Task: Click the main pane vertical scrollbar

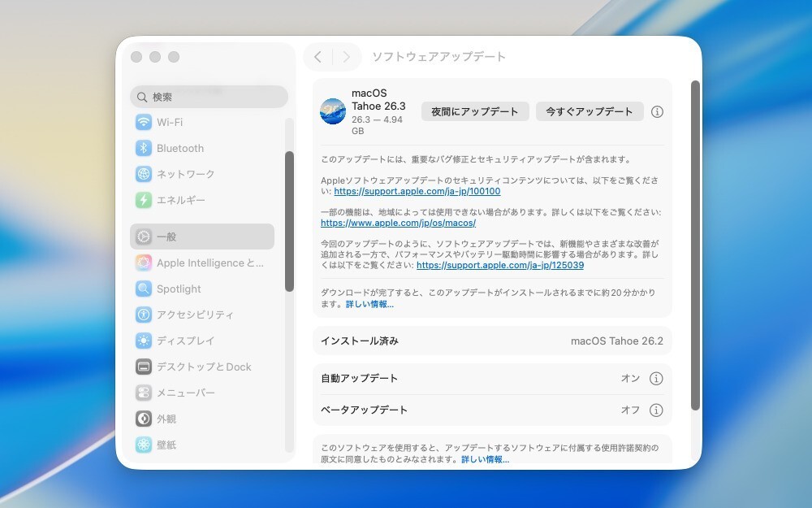Action: pyautogui.click(x=696, y=245)
